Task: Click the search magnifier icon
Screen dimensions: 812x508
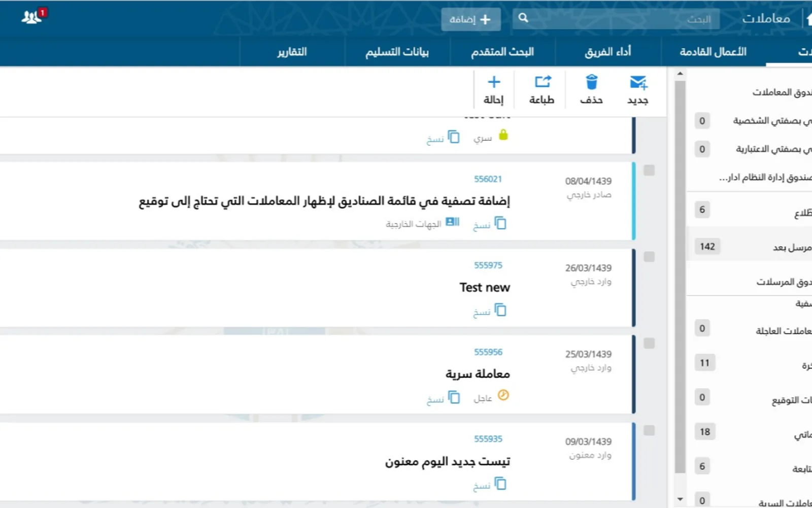Action: click(523, 18)
